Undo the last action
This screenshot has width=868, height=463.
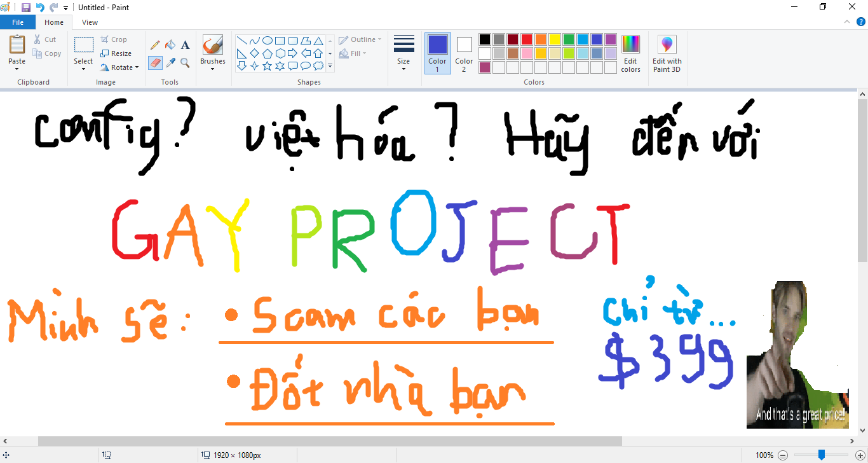pyautogui.click(x=40, y=8)
